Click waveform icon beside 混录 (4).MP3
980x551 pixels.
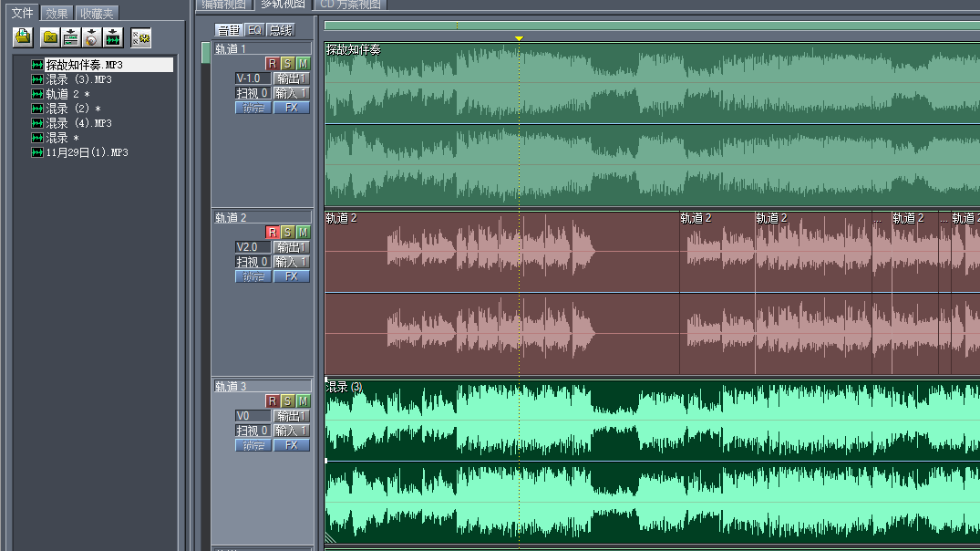click(x=37, y=123)
